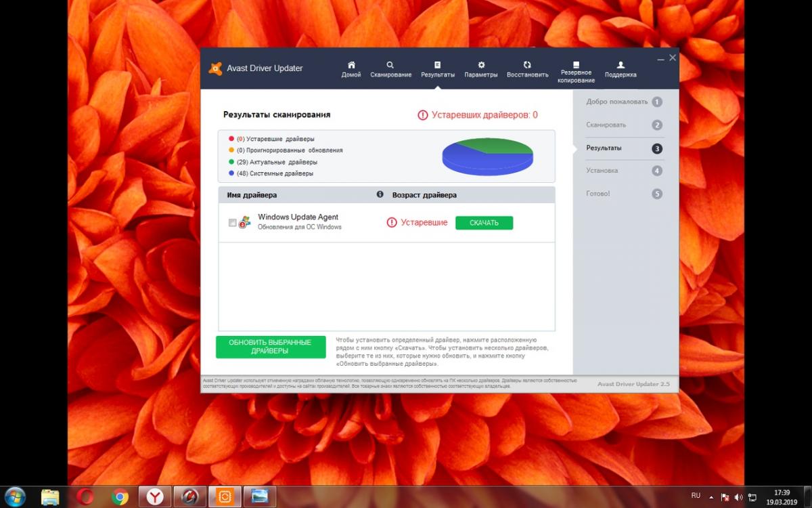Screen dimensions: 812x508
Task: Click the RU language indicator
Action: click(x=696, y=496)
